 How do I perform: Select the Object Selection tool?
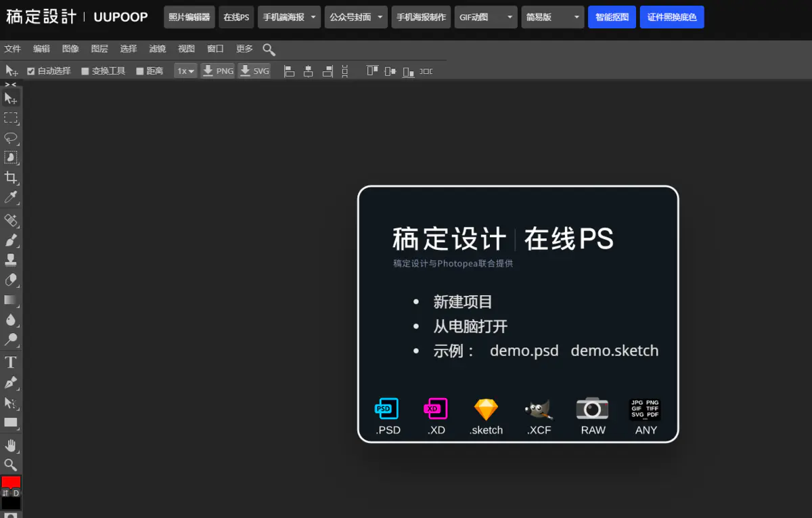click(11, 158)
